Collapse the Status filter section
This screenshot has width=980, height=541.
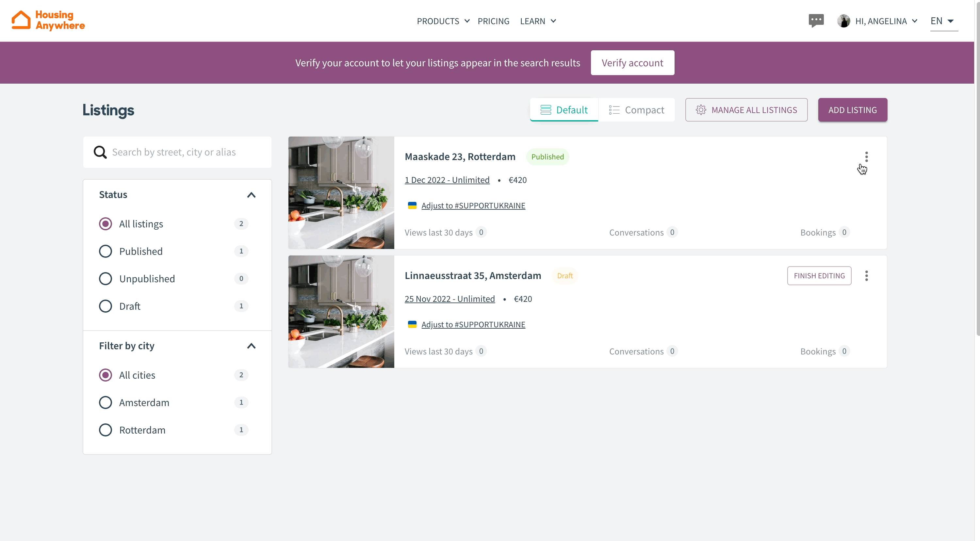pos(251,195)
